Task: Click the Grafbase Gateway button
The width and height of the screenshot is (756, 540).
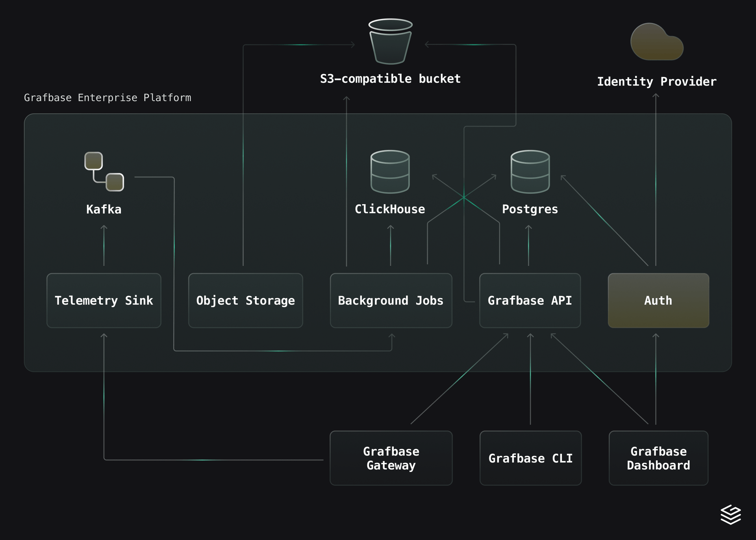Action: [x=391, y=458]
